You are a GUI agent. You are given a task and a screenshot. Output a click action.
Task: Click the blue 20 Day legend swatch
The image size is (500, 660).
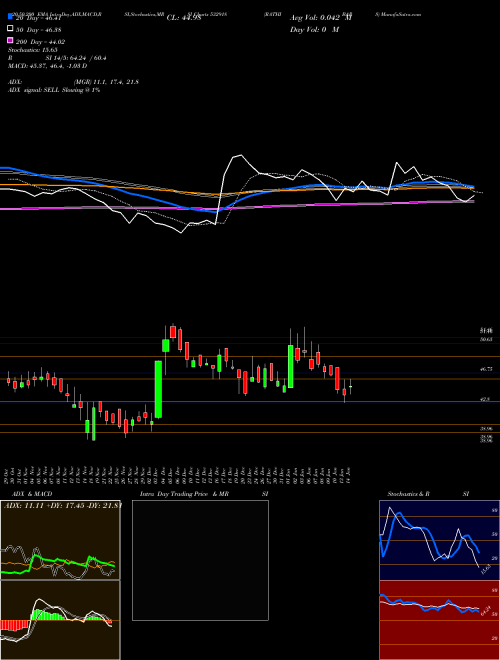10,17
